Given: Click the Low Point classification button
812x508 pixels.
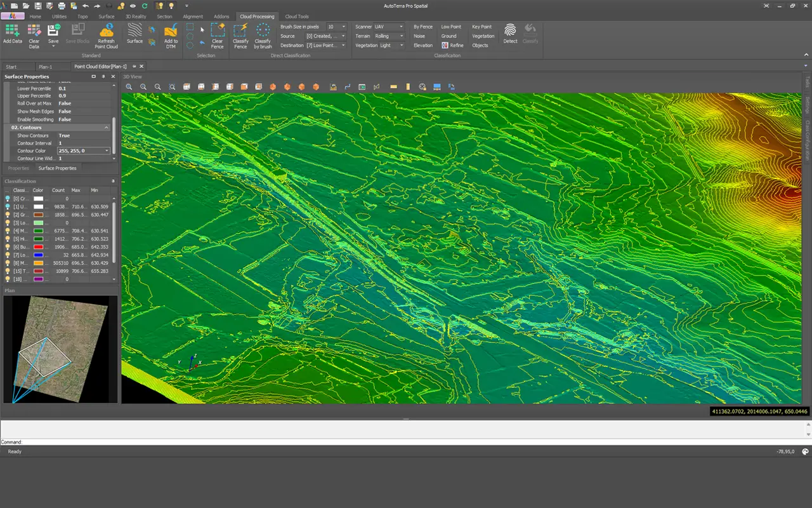Looking at the screenshot, I should tap(451, 27).
